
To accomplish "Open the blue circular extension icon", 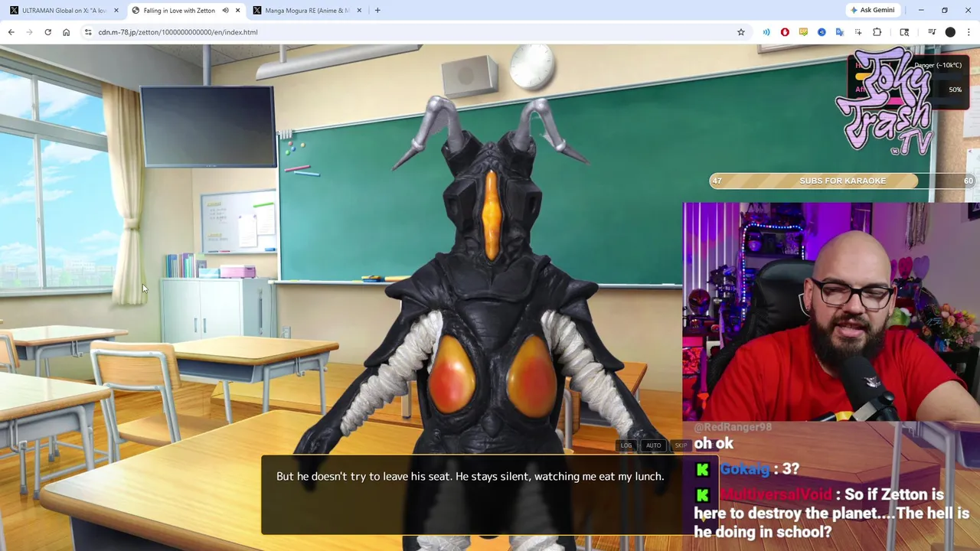I will pyautogui.click(x=822, y=32).
